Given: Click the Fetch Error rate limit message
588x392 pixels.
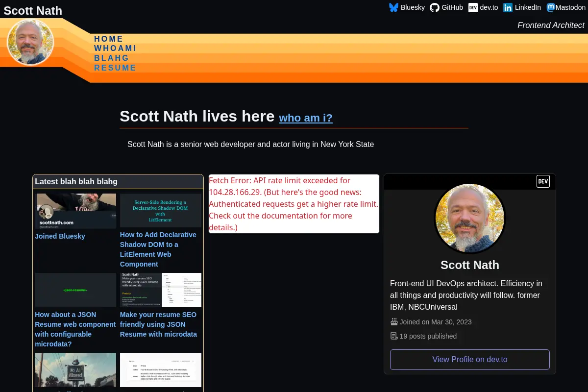Looking at the screenshot, I should (x=294, y=204).
